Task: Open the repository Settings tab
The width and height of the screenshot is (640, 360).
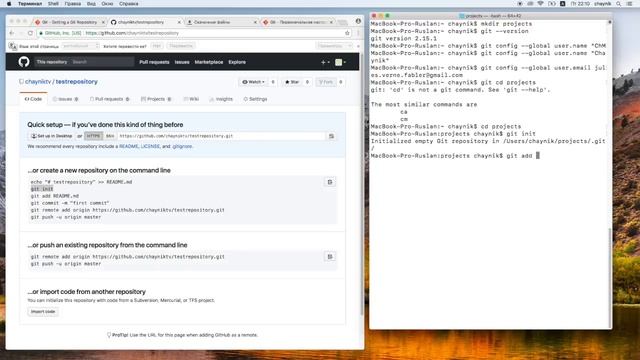Action: [255, 99]
